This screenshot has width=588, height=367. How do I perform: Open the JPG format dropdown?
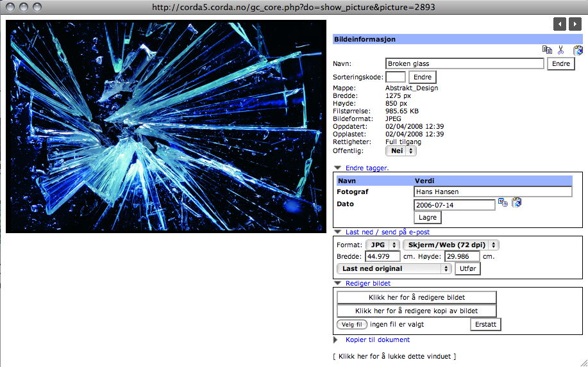coord(382,245)
